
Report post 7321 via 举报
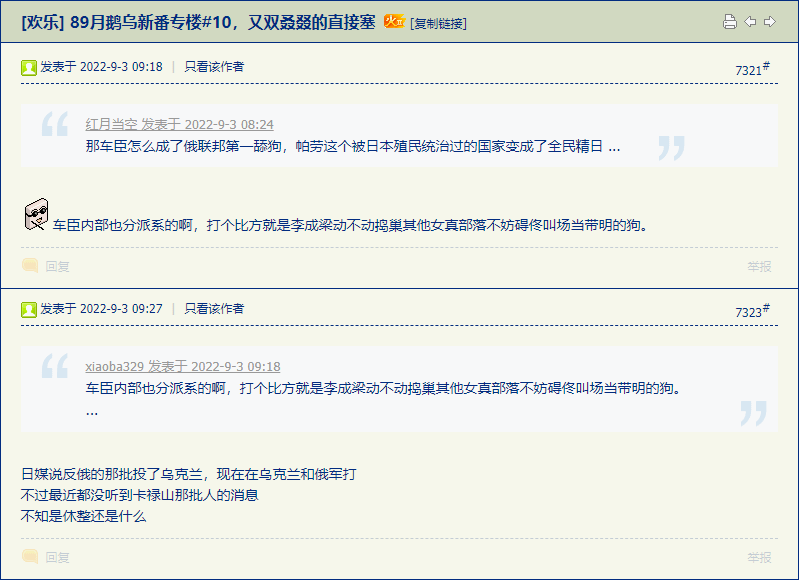coord(759,267)
